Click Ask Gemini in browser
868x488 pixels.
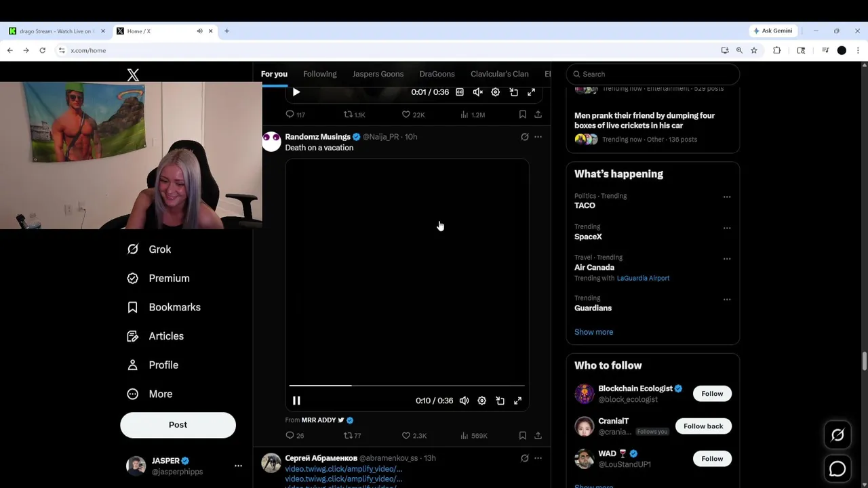click(x=772, y=30)
